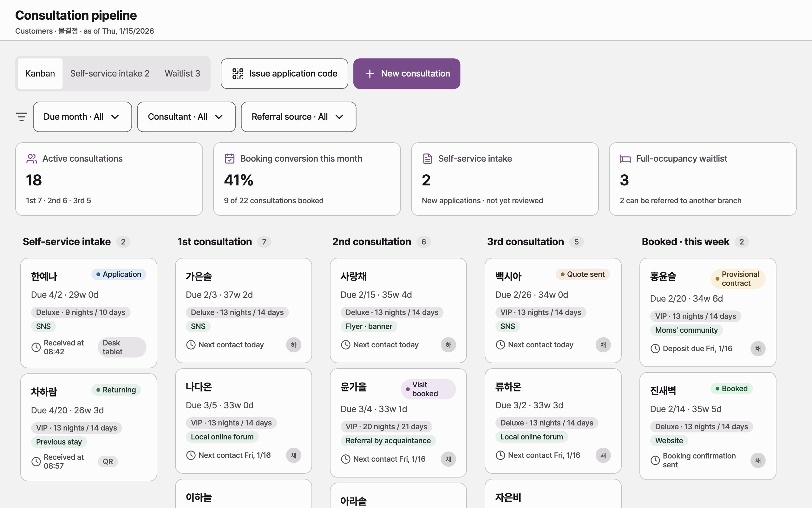Click the clock icon on 한예나 card

tap(36, 347)
